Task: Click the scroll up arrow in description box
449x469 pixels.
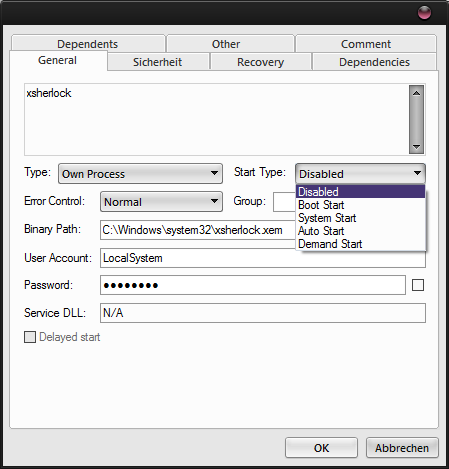Action: 416,93
